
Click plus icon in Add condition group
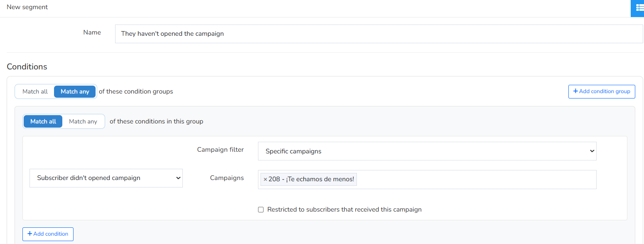click(x=575, y=91)
